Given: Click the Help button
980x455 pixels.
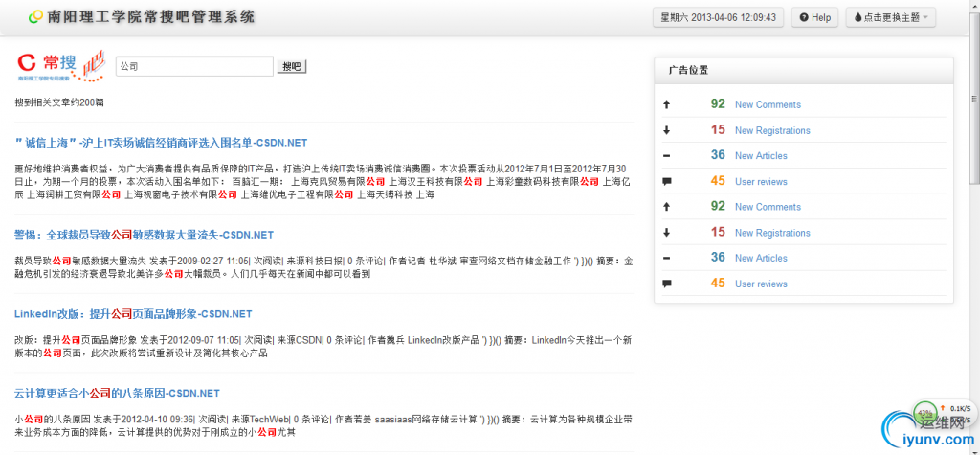Looking at the screenshot, I should 815,17.
